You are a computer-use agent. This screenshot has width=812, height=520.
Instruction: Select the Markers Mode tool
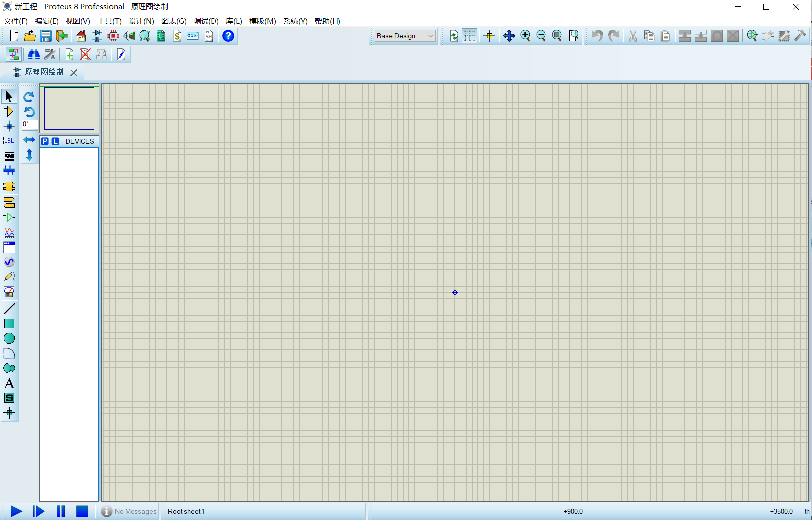pyautogui.click(x=9, y=413)
